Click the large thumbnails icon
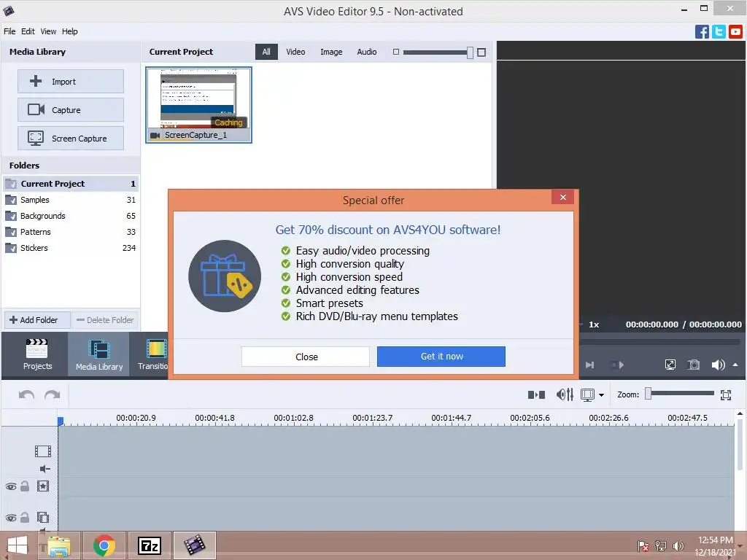Screen dimensions: 747x560 (481, 52)
